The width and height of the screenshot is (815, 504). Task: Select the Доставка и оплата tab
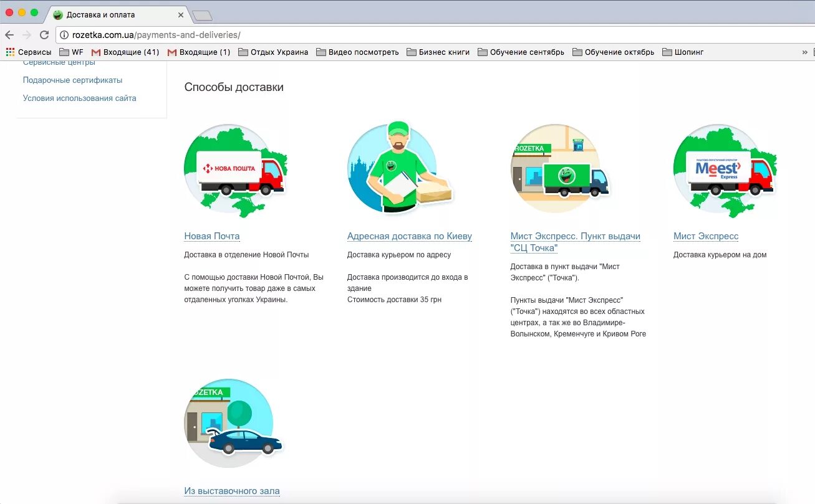(118, 14)
